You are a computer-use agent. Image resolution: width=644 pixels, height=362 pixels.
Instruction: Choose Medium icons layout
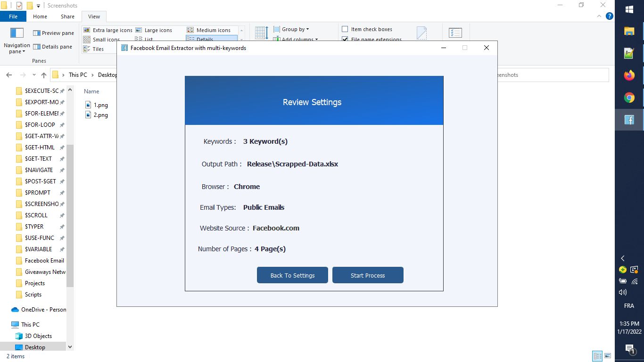(209, 30)
